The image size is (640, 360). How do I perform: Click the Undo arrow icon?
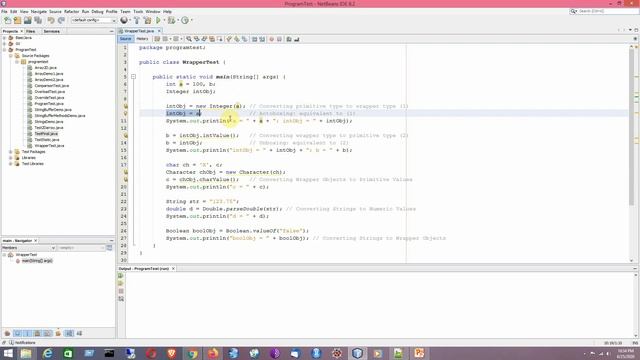coord(51,20)
